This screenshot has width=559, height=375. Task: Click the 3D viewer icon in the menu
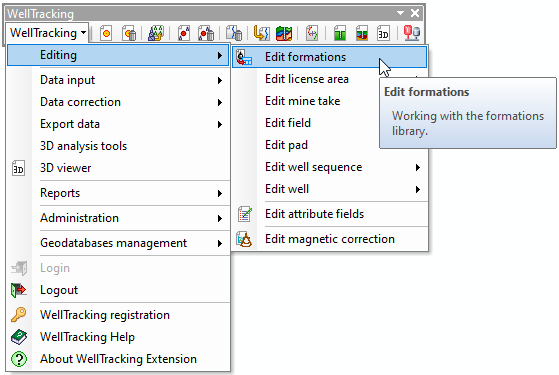click(x=18, y=168)
